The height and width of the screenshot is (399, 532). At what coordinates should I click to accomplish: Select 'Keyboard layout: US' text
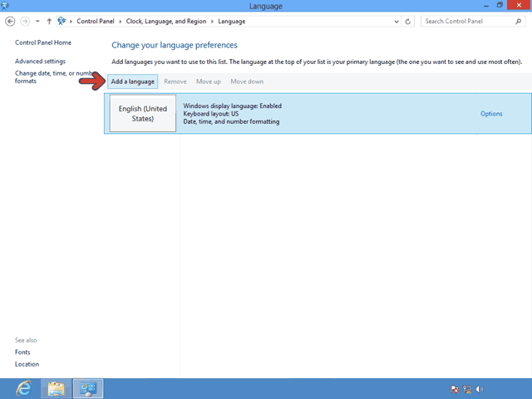(x=210, y=114)
